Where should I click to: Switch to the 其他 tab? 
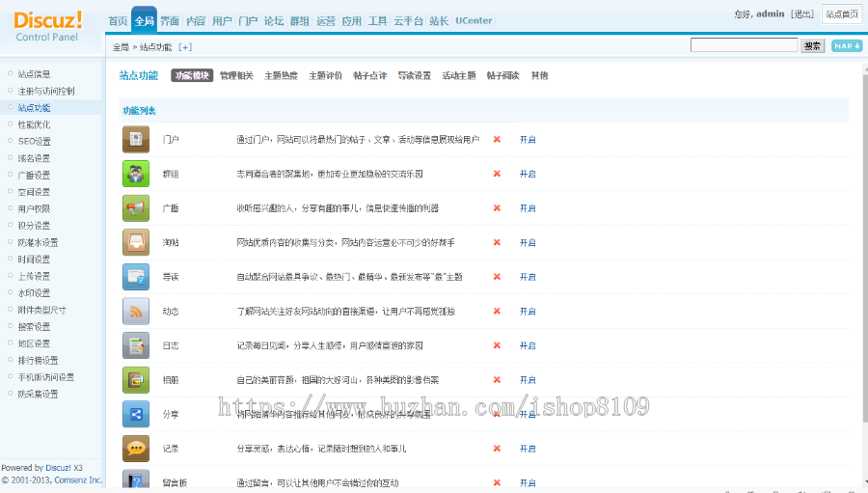539,75
